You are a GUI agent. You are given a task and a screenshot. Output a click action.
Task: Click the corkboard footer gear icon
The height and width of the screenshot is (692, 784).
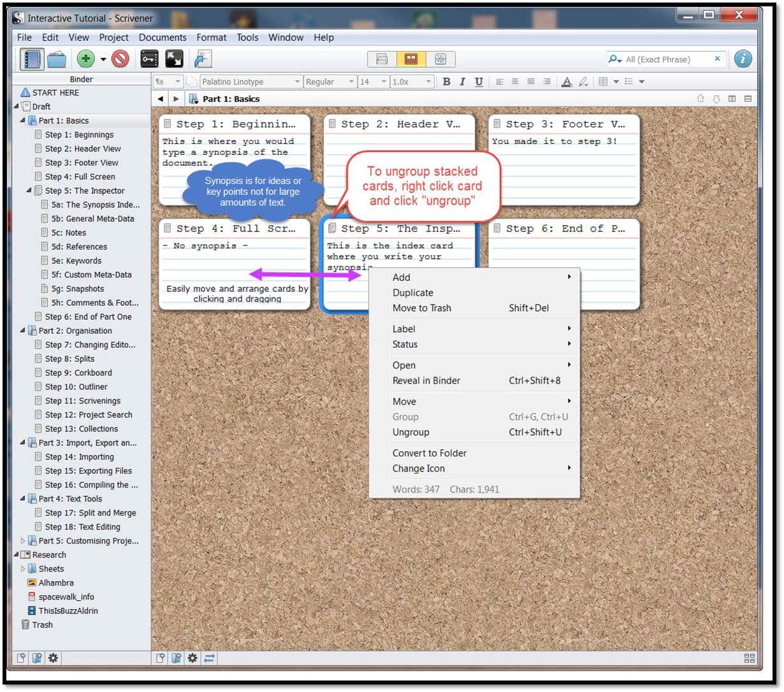pos(192,658)
